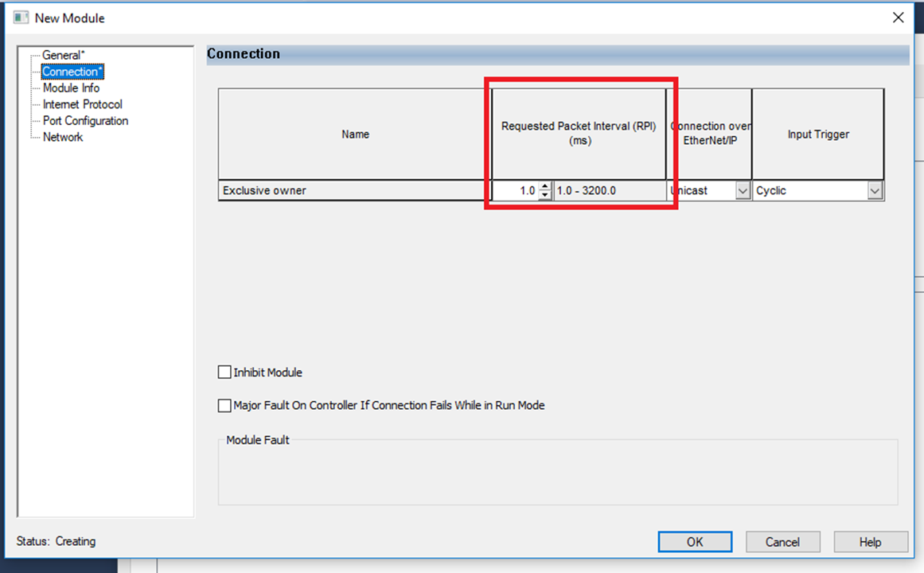The width and height of the screenshot is (924, 573).
Task: Click the New Module title bar icon
Action: click(21, 18)
